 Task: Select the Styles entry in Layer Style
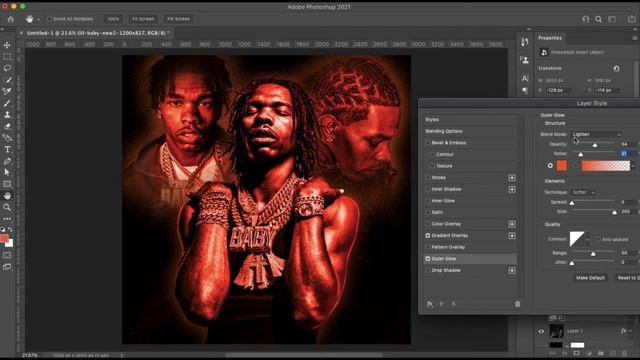pyautogui.click(x=470, y=120)
